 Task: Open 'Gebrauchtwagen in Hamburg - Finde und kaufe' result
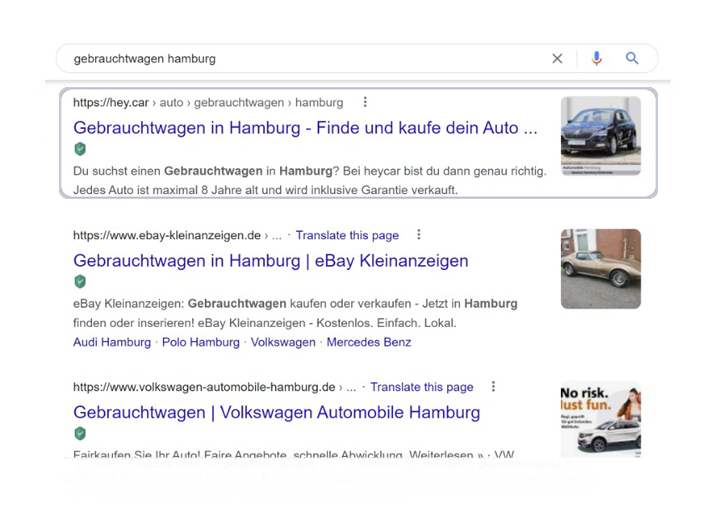[305, 128]
